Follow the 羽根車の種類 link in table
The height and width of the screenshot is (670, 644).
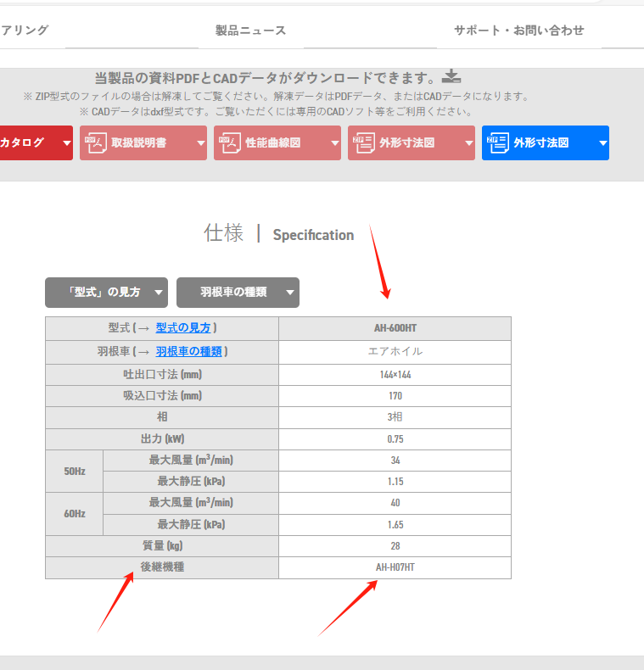coord(188,352)
